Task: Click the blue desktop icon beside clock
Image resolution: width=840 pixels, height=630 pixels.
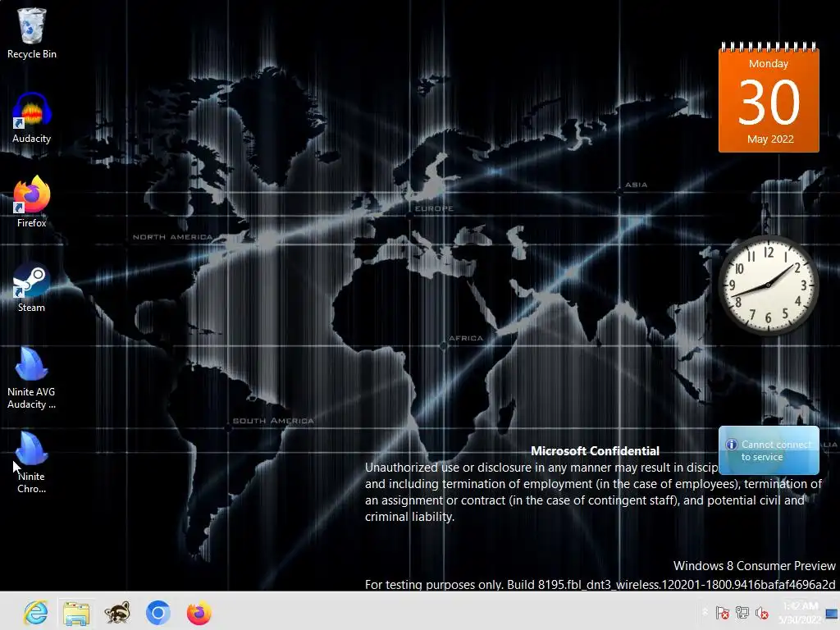Action: (x=832, y=614)
